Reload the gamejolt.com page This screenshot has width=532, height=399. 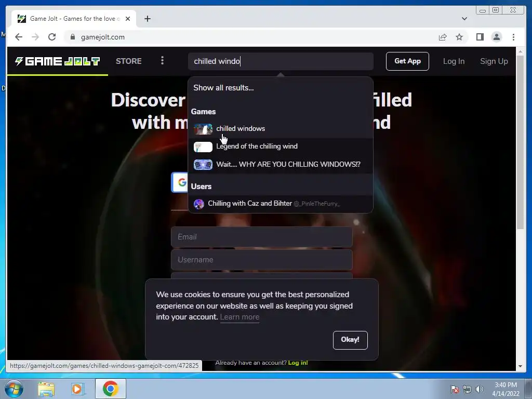(x=52, y=37)
